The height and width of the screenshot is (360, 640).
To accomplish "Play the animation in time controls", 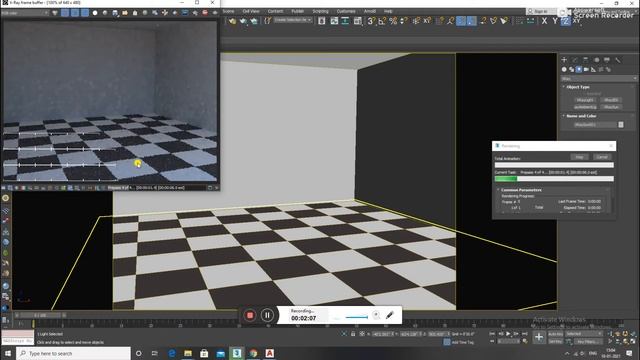I will click(508, 334).
